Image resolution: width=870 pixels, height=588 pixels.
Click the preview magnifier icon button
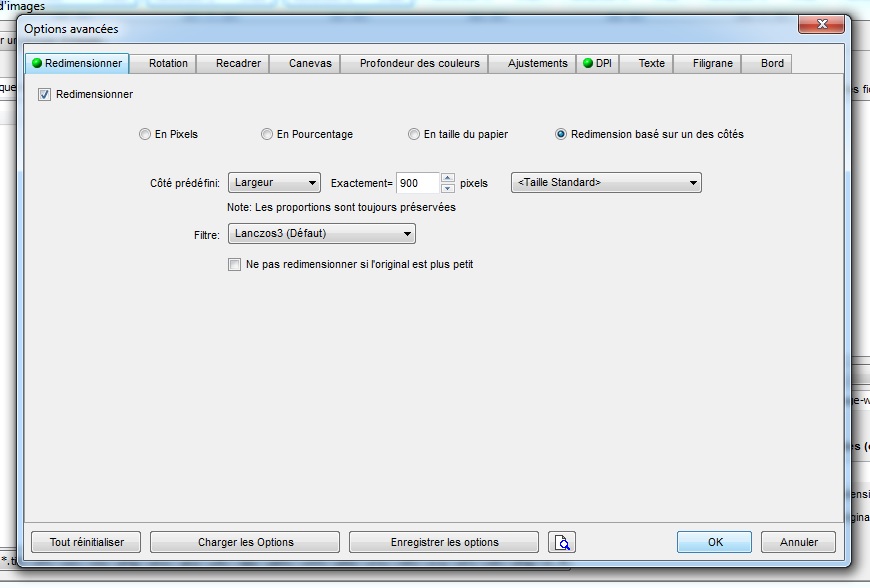(x=562, y=542)
